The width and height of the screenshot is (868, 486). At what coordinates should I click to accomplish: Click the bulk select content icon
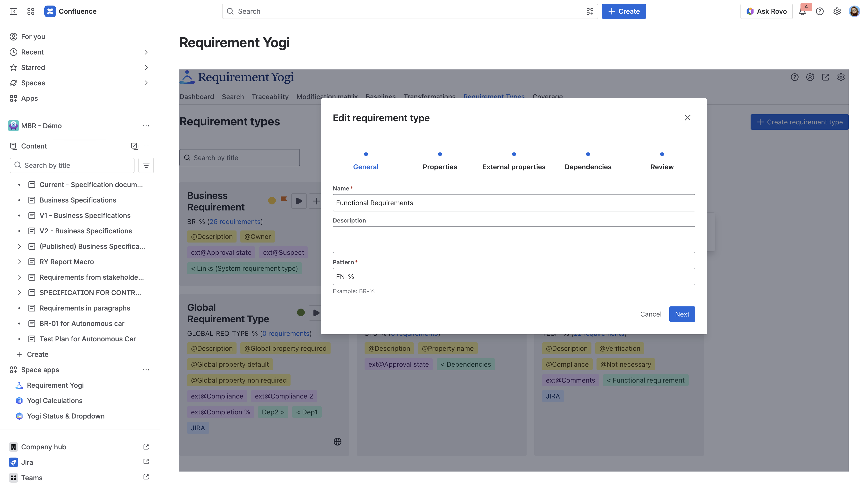coord(135,146)
